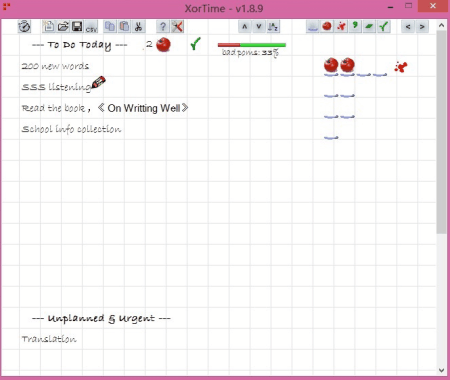The height and width of the screenshot is (380, 450).
Task: Minimize the XorTime window
Action: tap(391, 7)
